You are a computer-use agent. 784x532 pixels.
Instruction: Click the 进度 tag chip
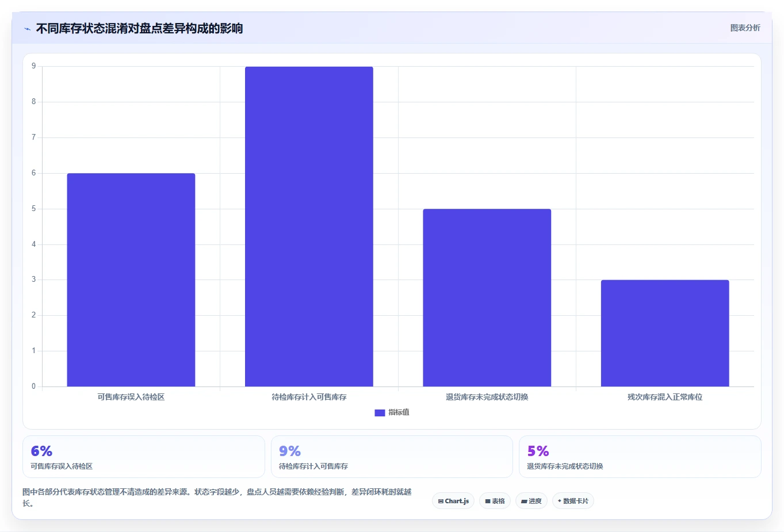coord(531,501)
